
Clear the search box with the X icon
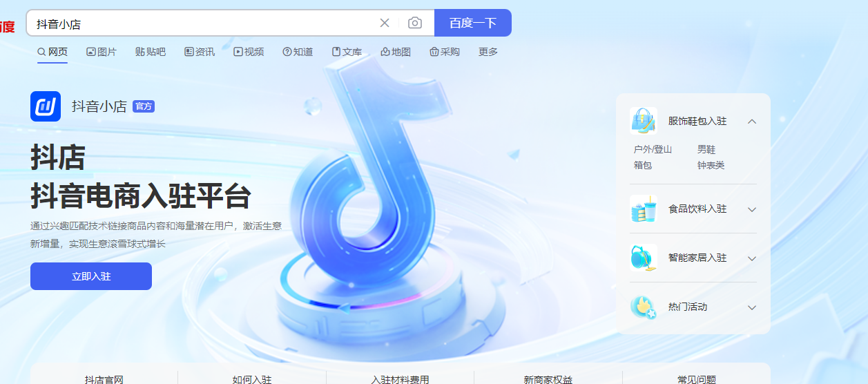(385, 23)
